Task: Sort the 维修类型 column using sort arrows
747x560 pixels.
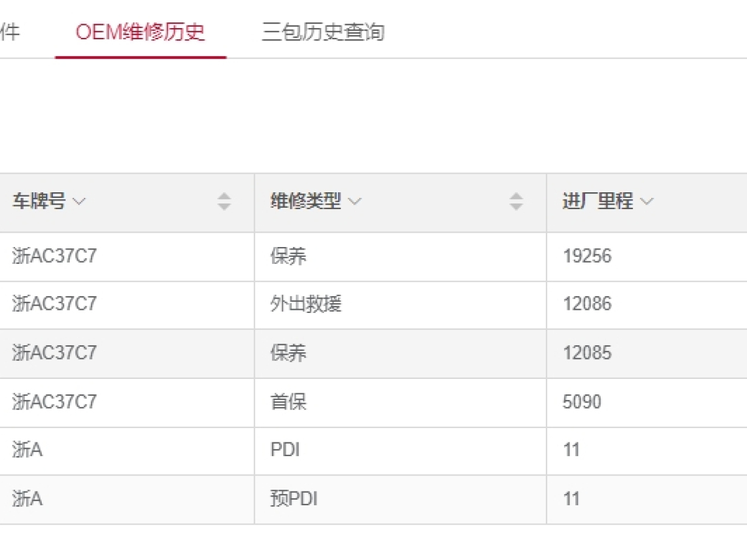Action: click(516, 202)
